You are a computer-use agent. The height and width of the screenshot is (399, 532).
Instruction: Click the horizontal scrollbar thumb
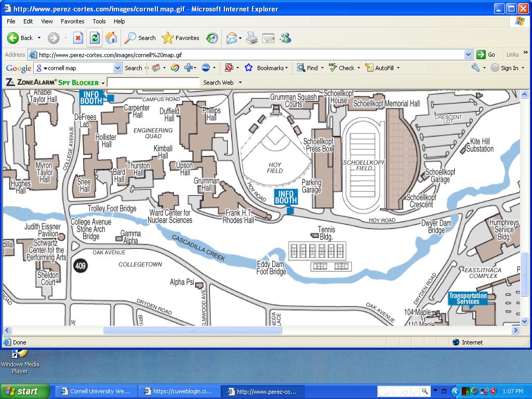192,330
